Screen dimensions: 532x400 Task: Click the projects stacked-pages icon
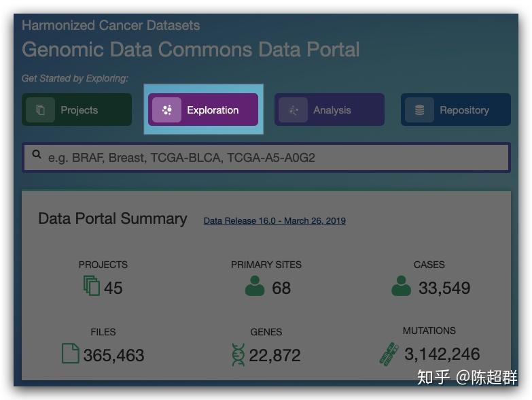[91, 286]
